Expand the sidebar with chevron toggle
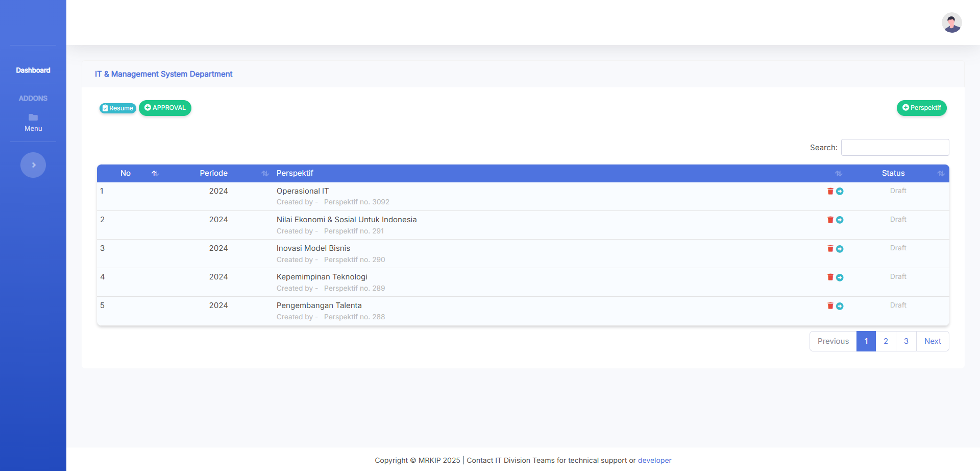Screen dimensions: 980x471 coord(33,165)
